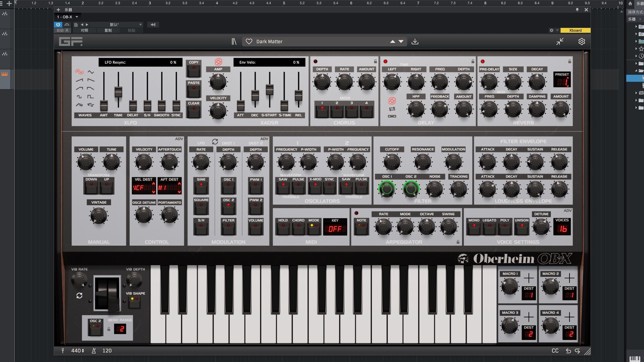Open the host preset dropdown arrow
Screen dimensions: 644x362
[x=141, y=25]
